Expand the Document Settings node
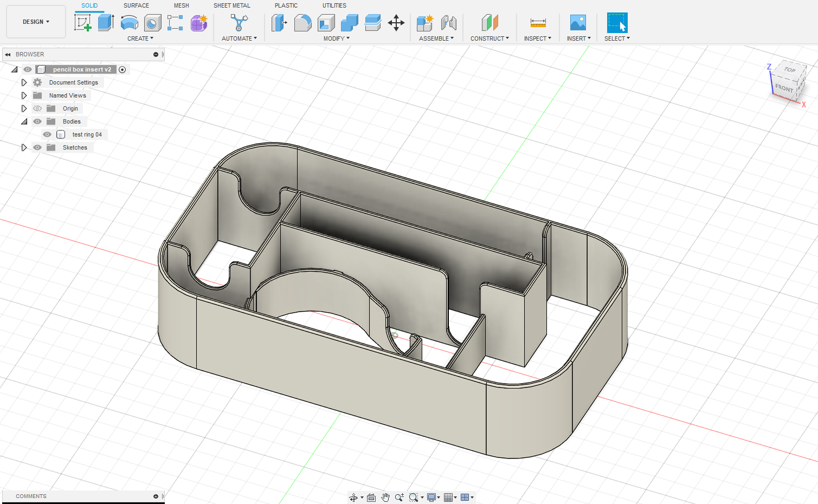The height and width of the screenshot is (504, 818). click(24, 82)
